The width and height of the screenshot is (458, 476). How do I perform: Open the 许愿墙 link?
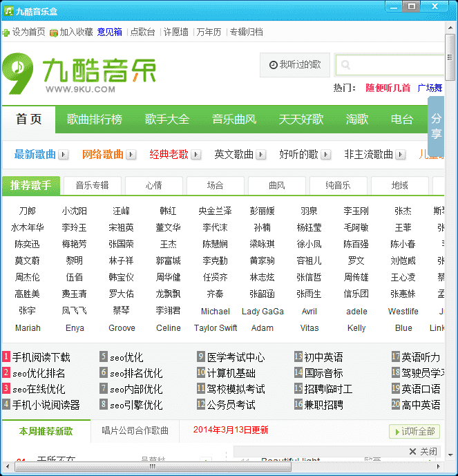point(175,32)
